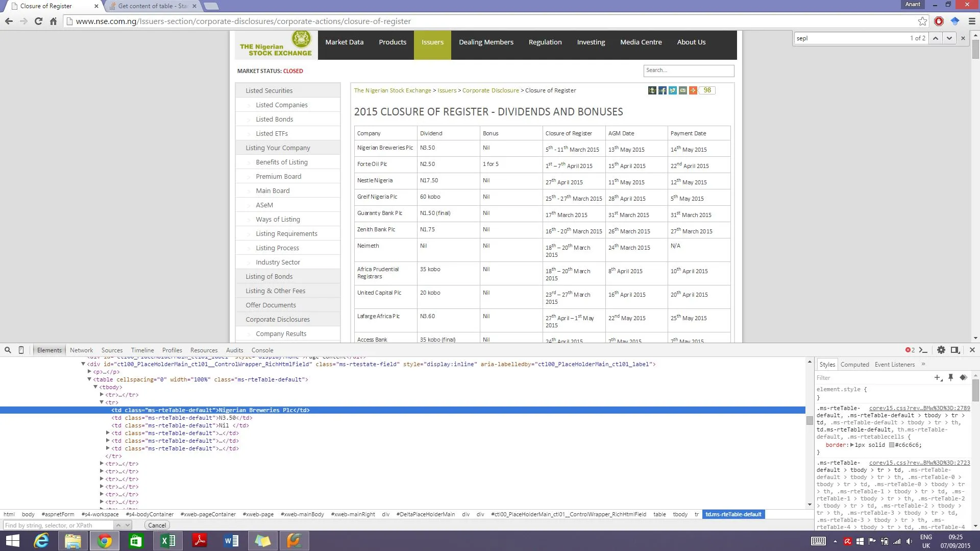
Task: Click the DevTools magnifier inspect icon
Action: click(x=8, y=350)
